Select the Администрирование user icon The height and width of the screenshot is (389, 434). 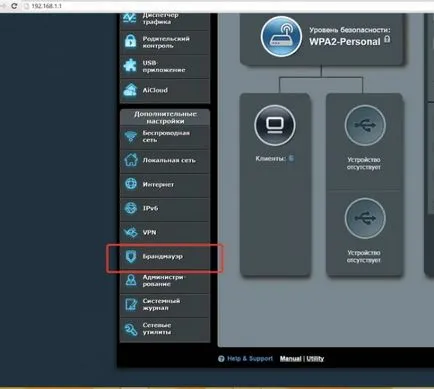click(131, 280)
